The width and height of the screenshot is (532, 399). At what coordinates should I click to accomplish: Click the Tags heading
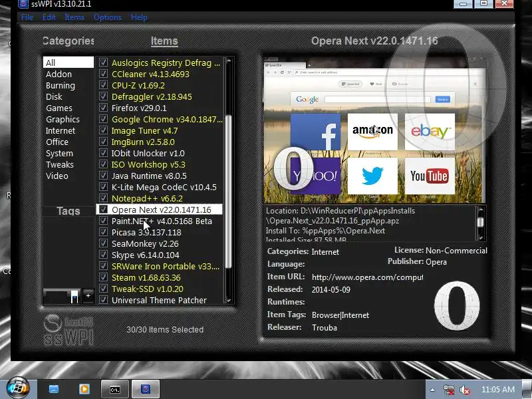click(68, 211)
